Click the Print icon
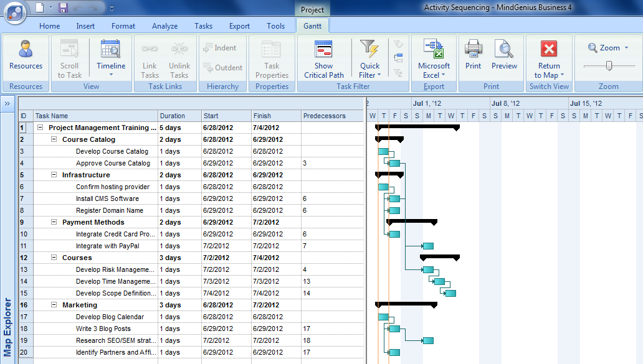 tap(473, 56)
